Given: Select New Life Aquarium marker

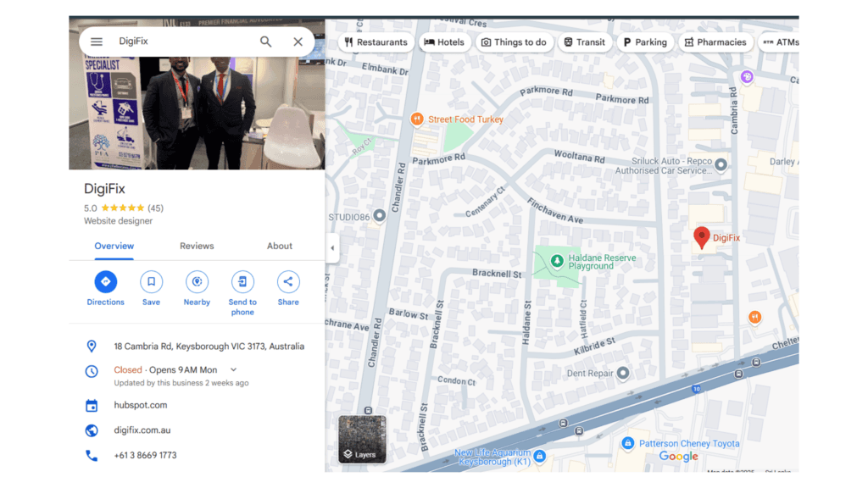Looking at the screenshot, I should (x=540, y=456).
